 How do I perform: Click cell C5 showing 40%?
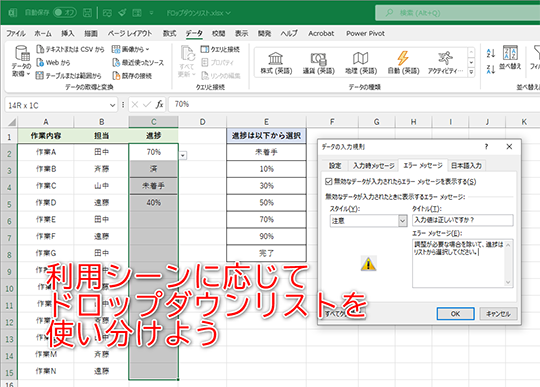pyautogui.click(x=154, y=203)
